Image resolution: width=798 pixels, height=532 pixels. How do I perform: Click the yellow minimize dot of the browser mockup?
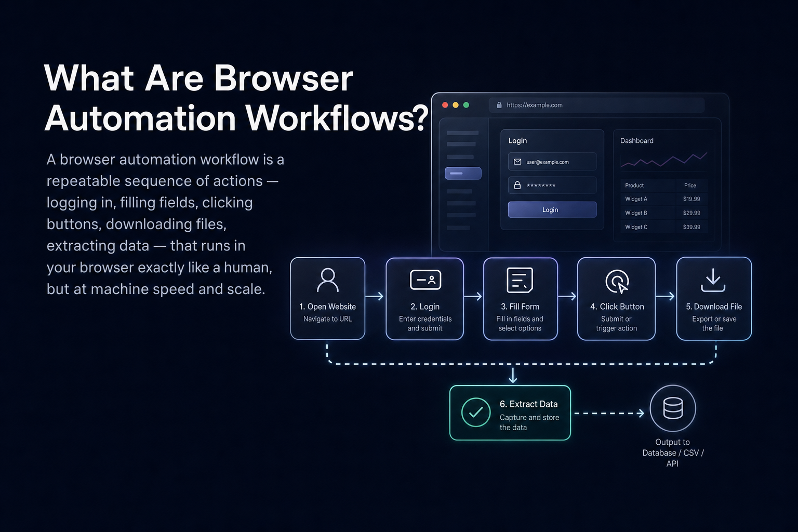coord(456,105)
